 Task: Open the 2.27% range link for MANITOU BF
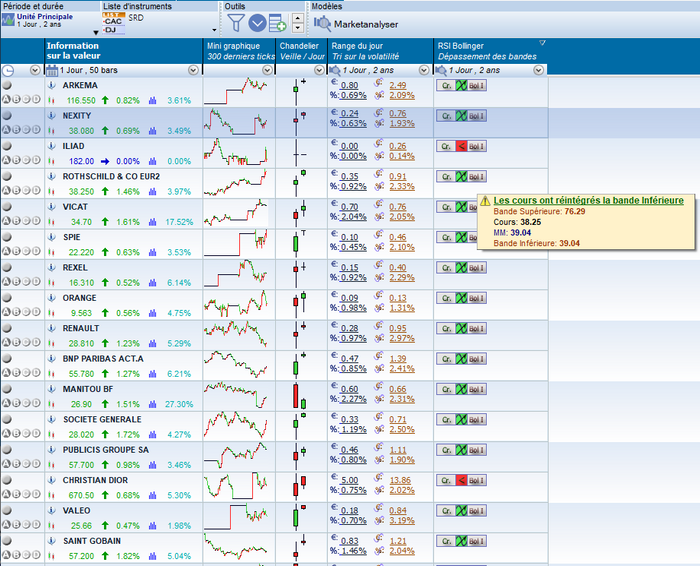pos(354,399)
